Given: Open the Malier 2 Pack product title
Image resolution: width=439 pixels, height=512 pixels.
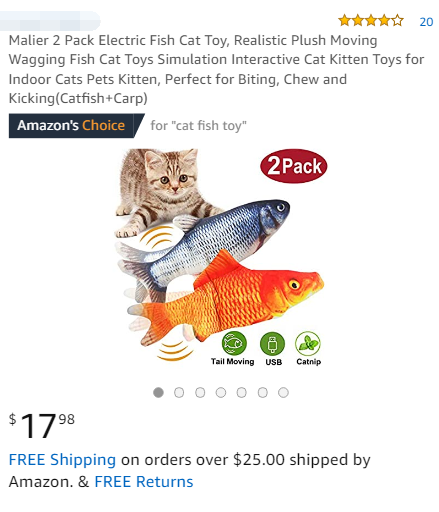Looking at the screenshot, I should click(x=216, y=69).
